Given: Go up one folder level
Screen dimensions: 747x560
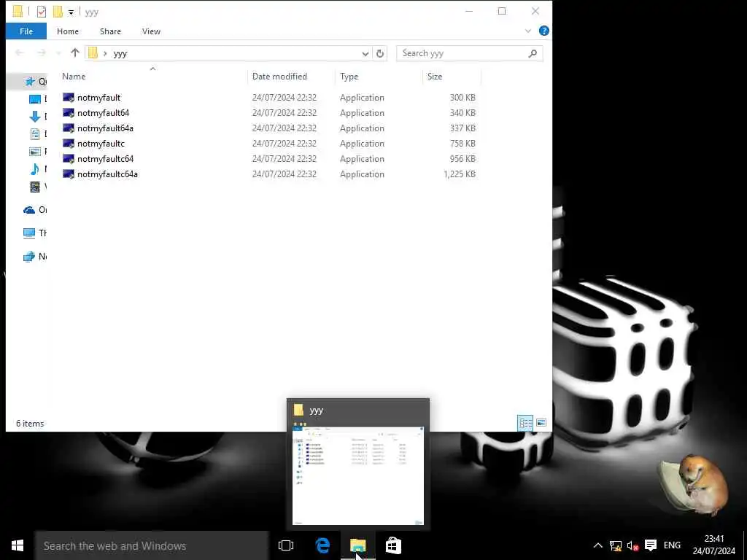Looking at the screenshot, I should click(75, 52).
